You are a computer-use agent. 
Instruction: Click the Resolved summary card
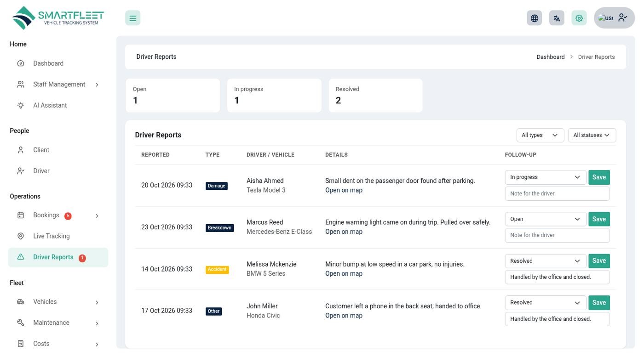(375, 96)
